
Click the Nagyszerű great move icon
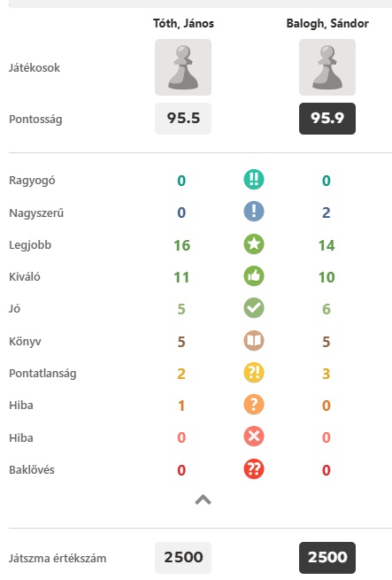click(x=254, y=212)
